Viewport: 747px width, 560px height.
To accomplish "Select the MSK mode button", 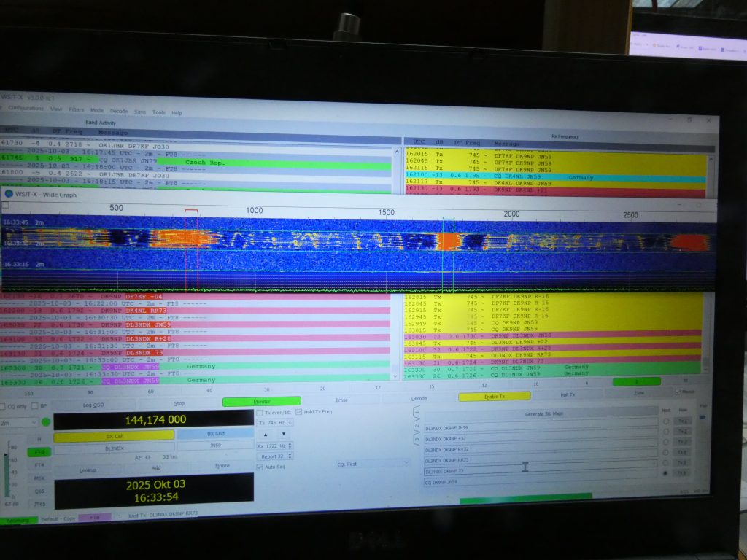I will 39,478.
